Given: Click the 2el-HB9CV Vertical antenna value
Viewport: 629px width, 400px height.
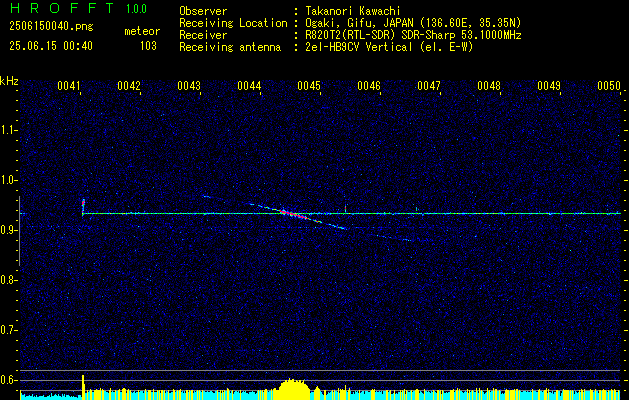Looking at the screenshot, I should pos(389,47).
